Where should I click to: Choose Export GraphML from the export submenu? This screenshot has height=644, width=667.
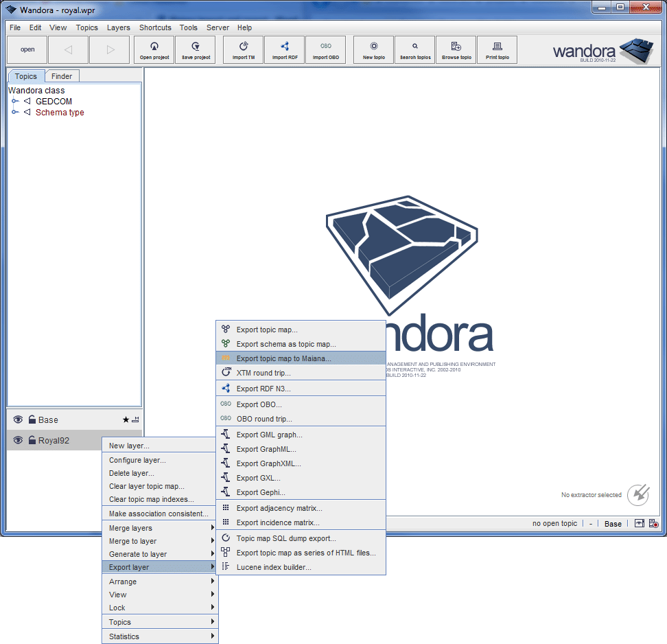pyautogui.click(x=266, y=449)
